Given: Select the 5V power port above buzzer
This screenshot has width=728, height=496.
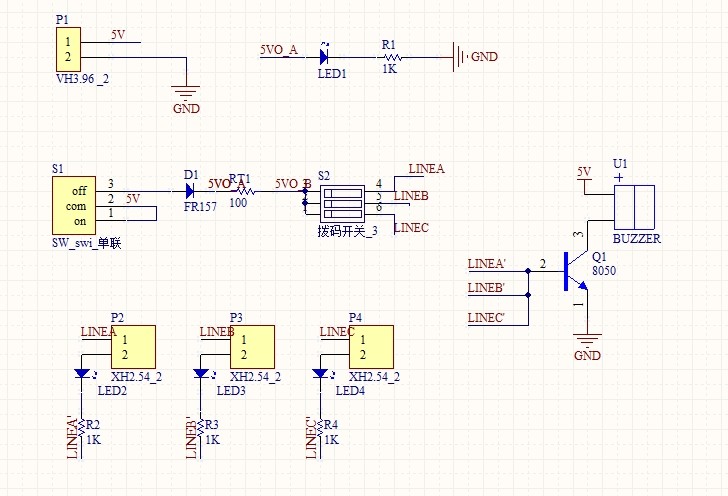Looking at the screenshot, I should (584, 178).
